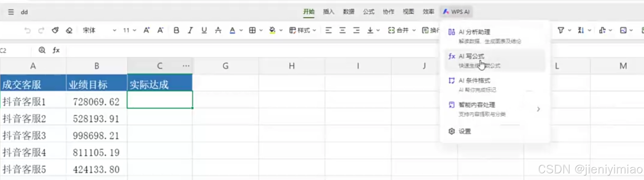Click the 合并 merge cells button
The height and width of the screenshot is (180, 644).
tap(398, 30)
